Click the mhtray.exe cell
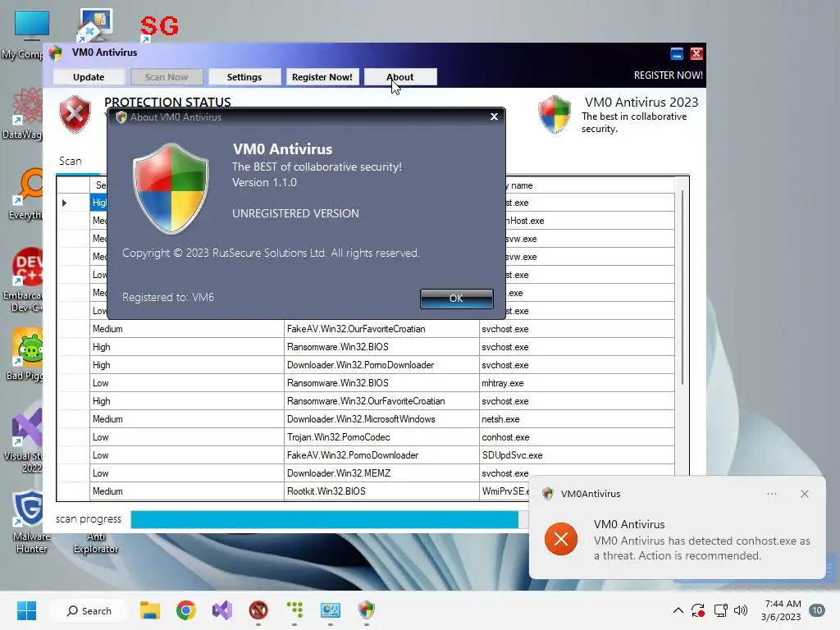Image resolution: width=840 pixels, height=630 pixels. [x=577, y=383]
